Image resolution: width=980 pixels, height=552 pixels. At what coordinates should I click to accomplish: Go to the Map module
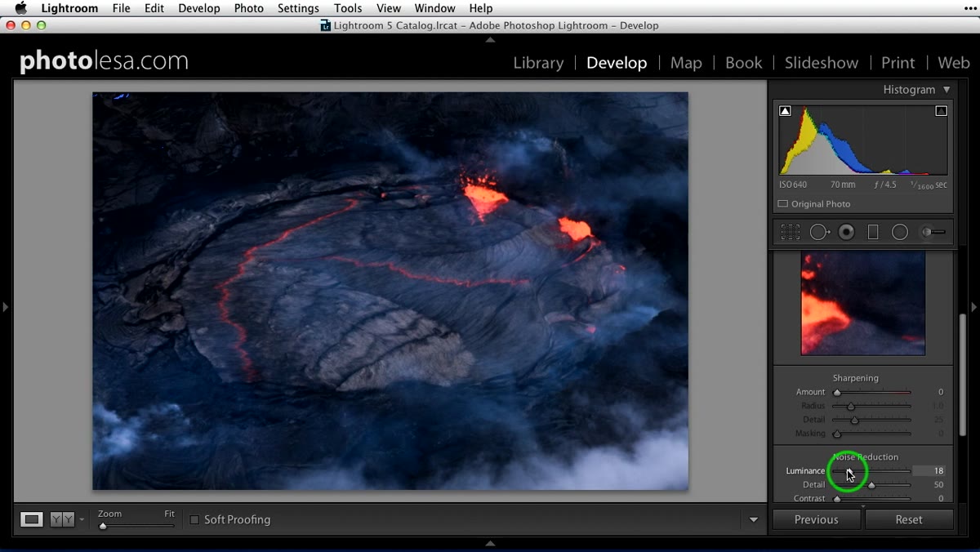click(x=686, y=63)
